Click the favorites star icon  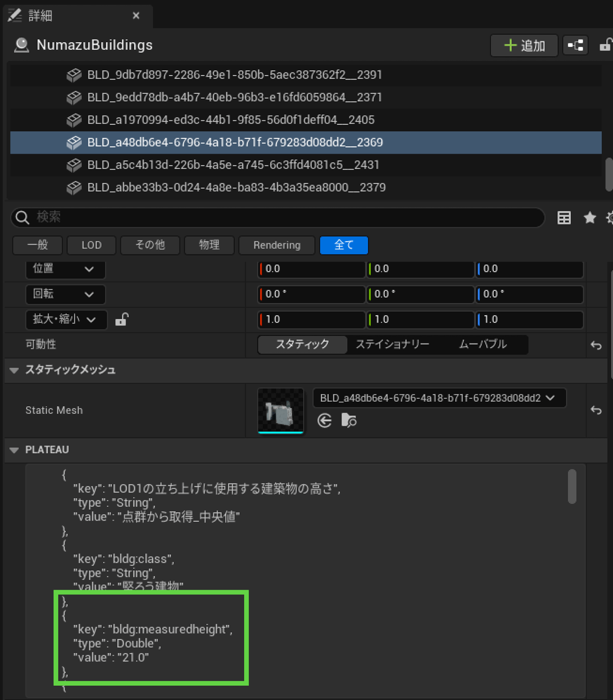[589, 218]
